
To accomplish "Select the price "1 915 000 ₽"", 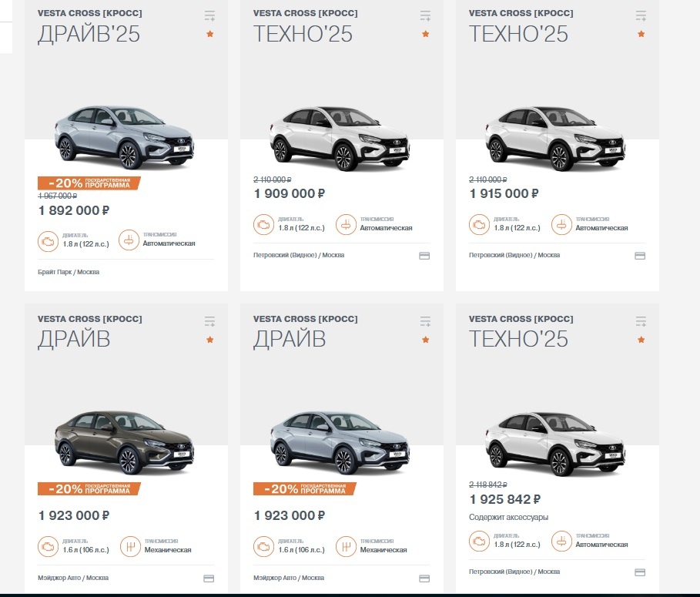I will coord(504,194).
